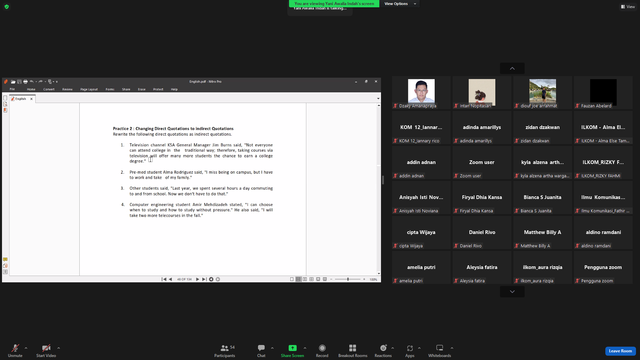
Task: Select the Firyal Dhia Kansa participant tile
Action: (x=482, y=197)
